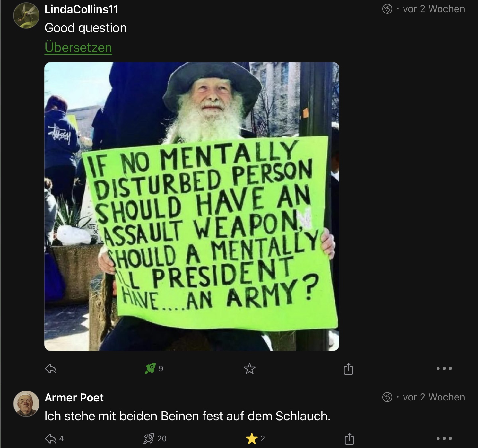Share LindaCollins11's post

(348, 369)
